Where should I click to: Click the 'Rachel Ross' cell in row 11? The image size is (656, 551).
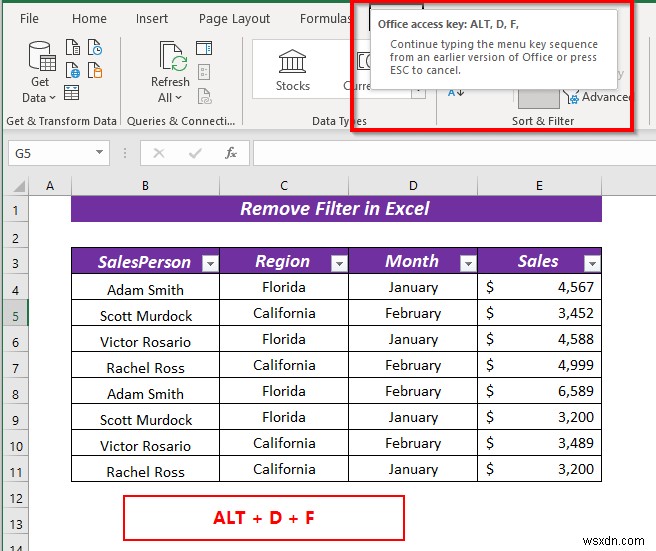click(x=145, y=469)
